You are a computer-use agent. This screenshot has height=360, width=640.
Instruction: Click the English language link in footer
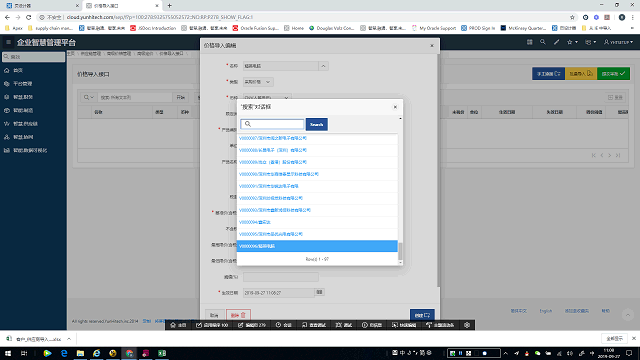pos(545,311)
